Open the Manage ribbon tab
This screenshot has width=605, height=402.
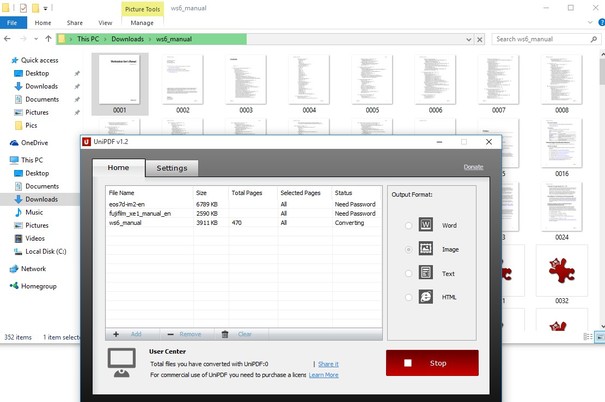click(x=142, y=23)
